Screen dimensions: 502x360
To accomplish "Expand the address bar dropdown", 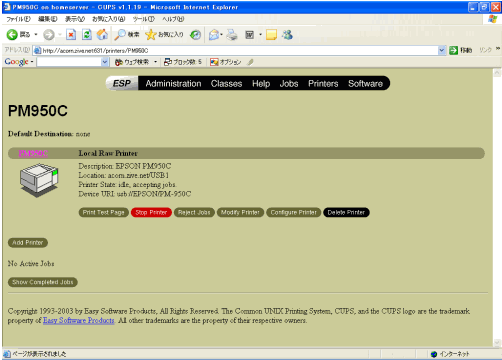I will point(442,50).
